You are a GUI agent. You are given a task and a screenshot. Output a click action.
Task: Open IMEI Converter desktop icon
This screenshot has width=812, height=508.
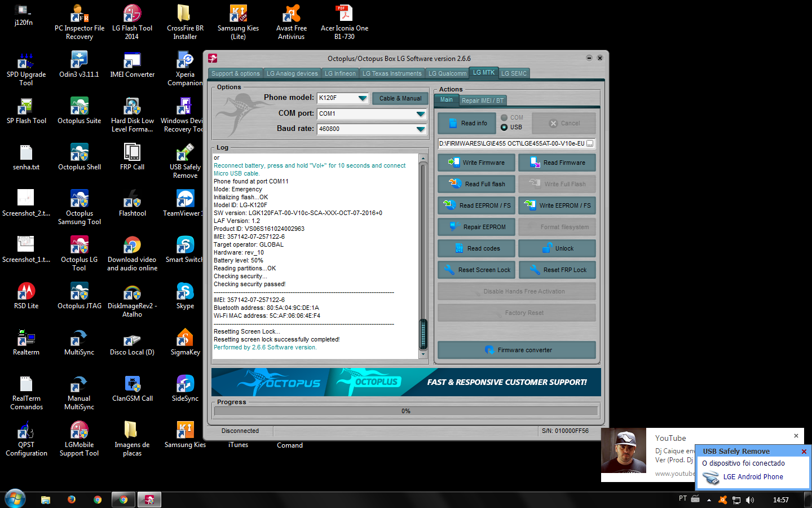132,64
